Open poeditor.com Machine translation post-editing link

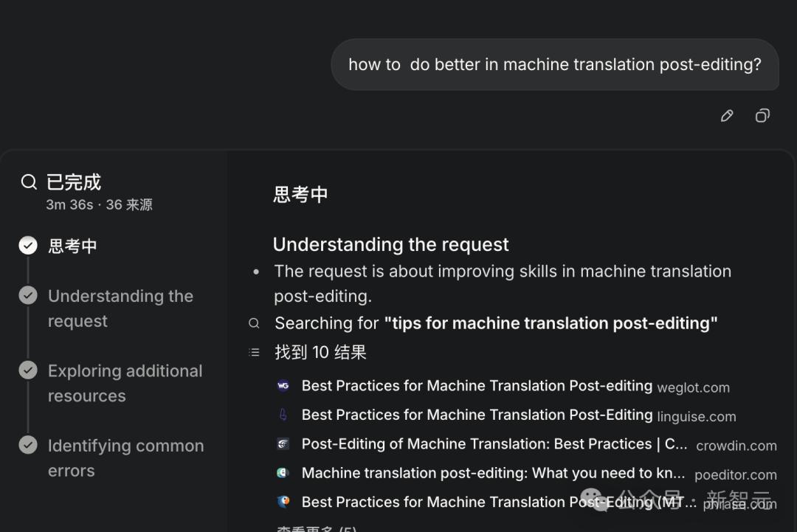pos(493,473)
